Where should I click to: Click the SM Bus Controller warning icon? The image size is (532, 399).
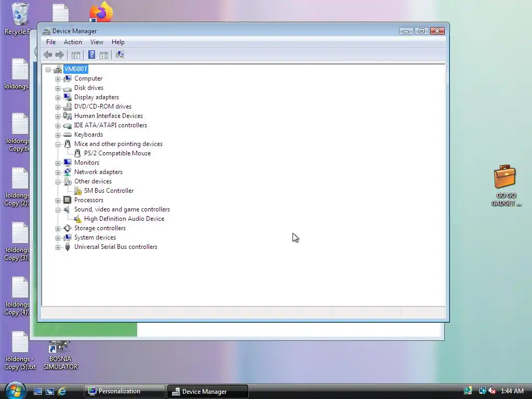click(78, 191)
